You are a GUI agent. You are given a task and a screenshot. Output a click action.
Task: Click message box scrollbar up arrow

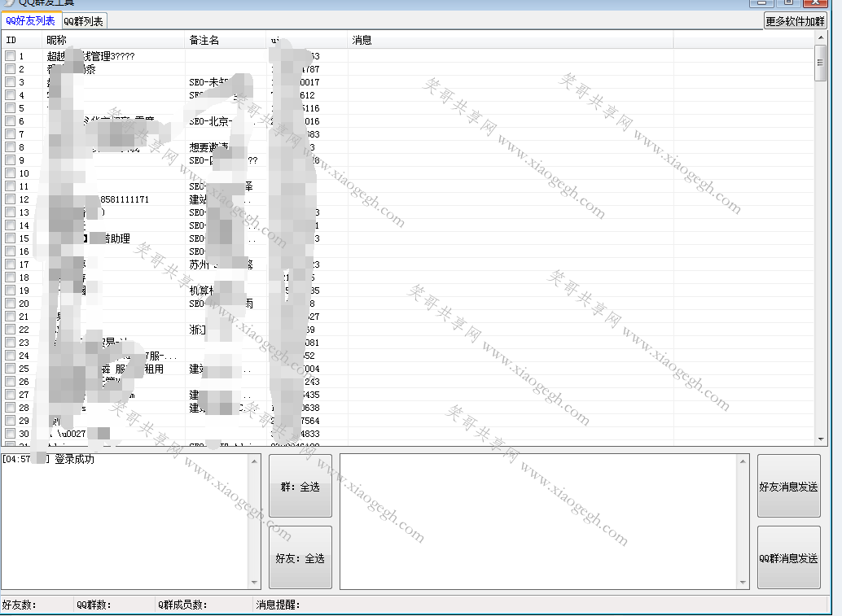(x=743, y=461)
